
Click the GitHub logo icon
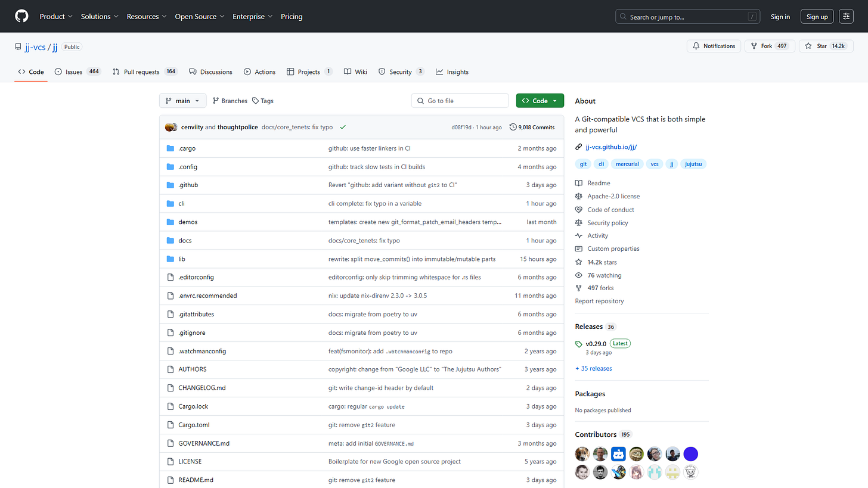pyautogui.click(x=21, y=17)
